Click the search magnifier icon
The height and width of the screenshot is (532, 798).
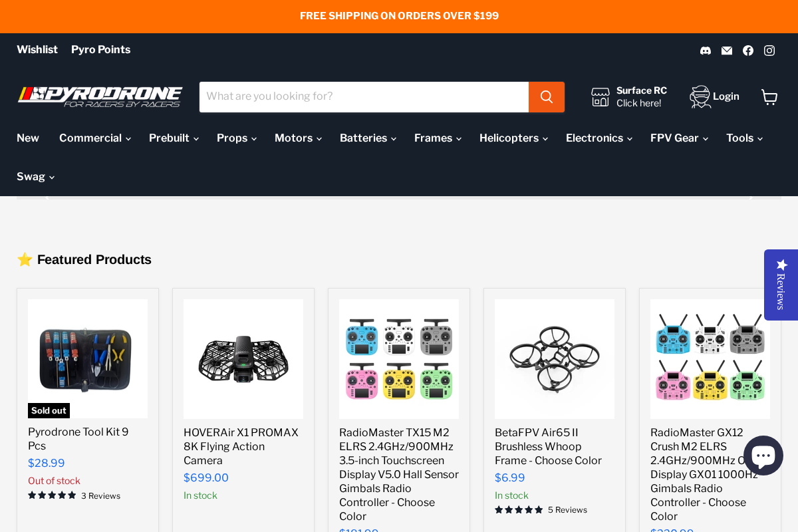(x=546, y=96)
